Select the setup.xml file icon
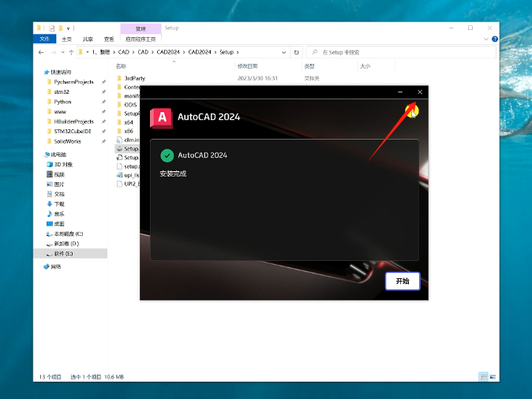 point(119,166)
